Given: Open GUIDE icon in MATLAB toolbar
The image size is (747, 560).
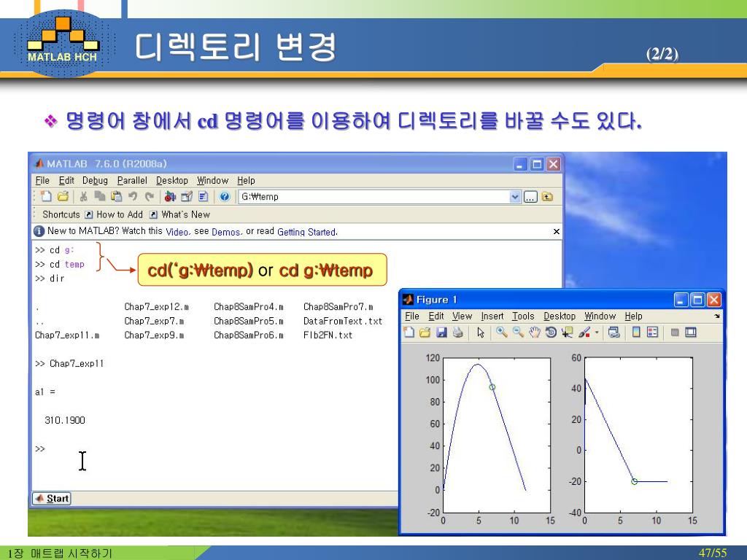Looking at the screenshot, I should pyautogui.click(x=187, y=196).
